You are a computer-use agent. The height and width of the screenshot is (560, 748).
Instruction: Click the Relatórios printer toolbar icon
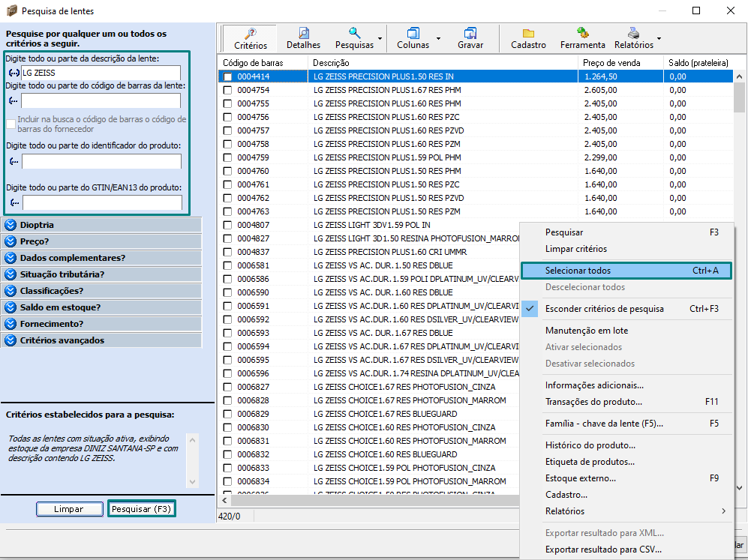pyautogui.click(x=633, y=33)
